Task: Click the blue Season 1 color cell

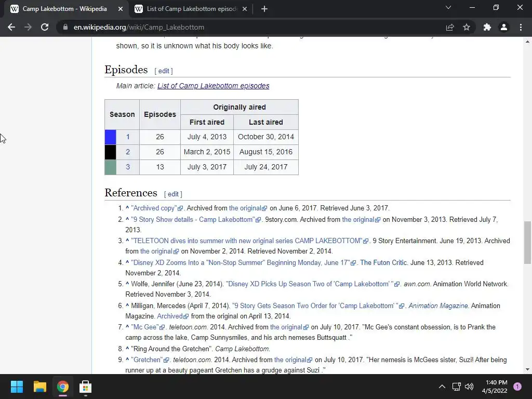Action: (x=110, y=137)
